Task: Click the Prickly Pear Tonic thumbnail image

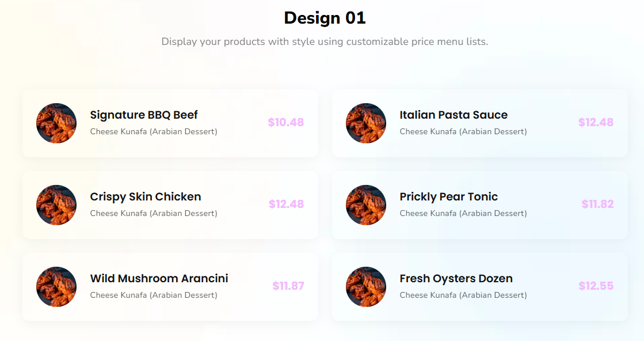Action: click(365, 205)
